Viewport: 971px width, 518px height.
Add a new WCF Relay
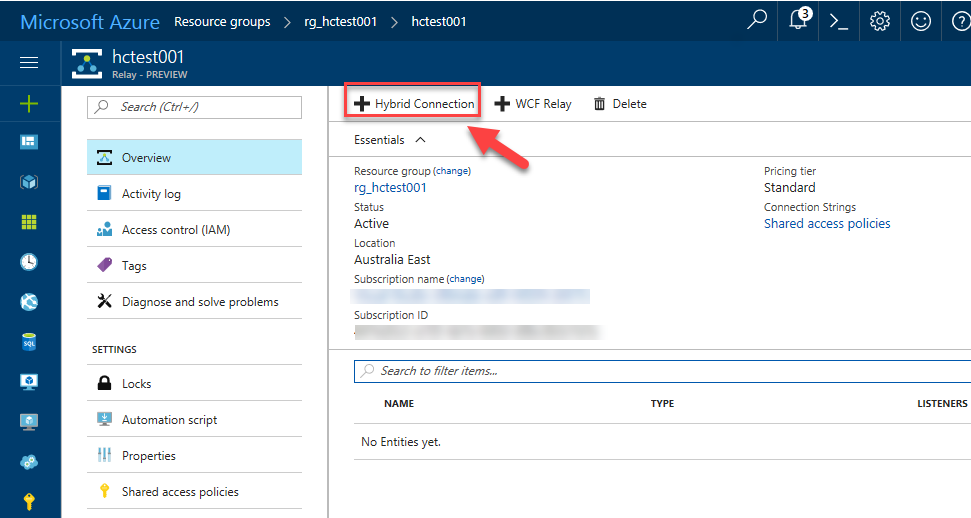(x=533, y=104)
